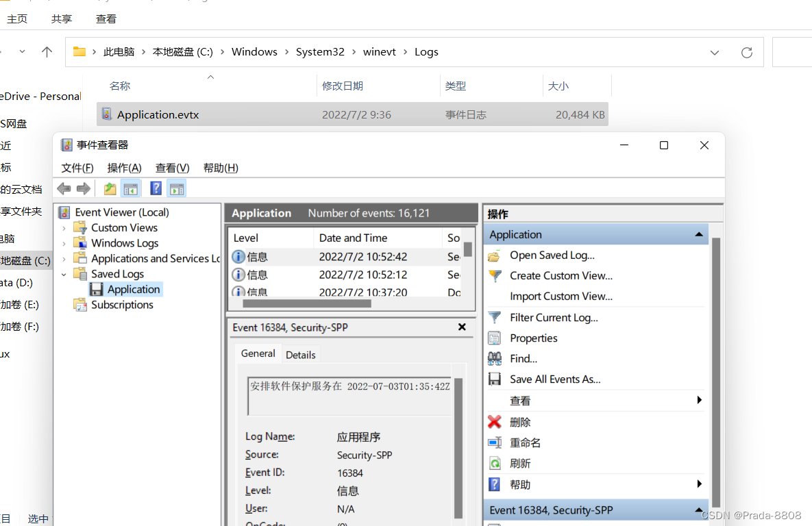Viewport: 812px width, 526px height.
Task: Toggle the Show/Hide Console Tree toolbar icon
Action: click(131, 189)
